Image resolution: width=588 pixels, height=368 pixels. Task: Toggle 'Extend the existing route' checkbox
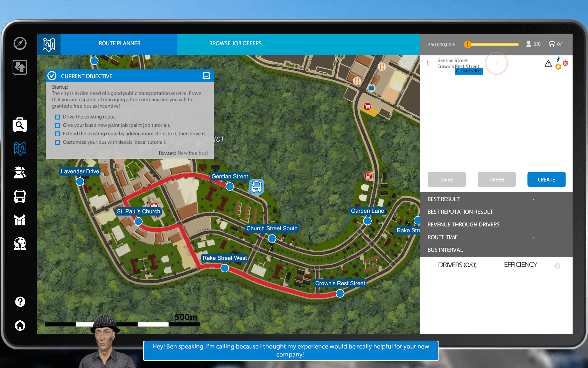pyautogui.click(x=57, y=134)
